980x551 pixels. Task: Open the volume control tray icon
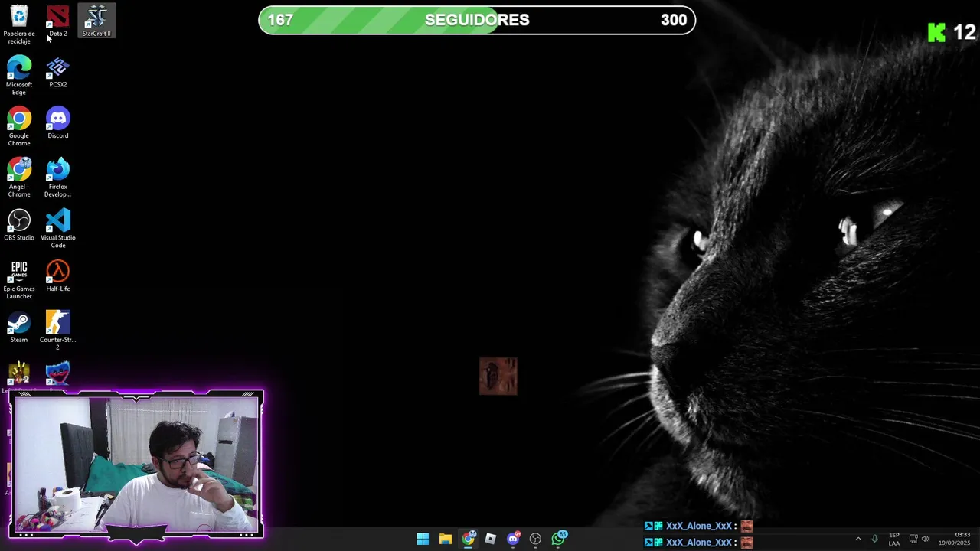click(x=925, y=539)
